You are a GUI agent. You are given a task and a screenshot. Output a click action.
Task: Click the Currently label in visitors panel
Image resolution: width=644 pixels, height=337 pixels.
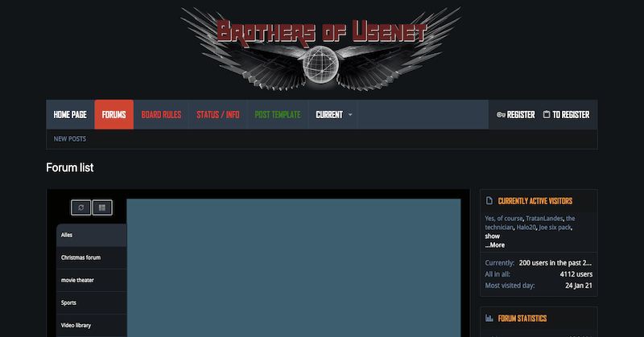pyautogui.click(x=499, y=263)
